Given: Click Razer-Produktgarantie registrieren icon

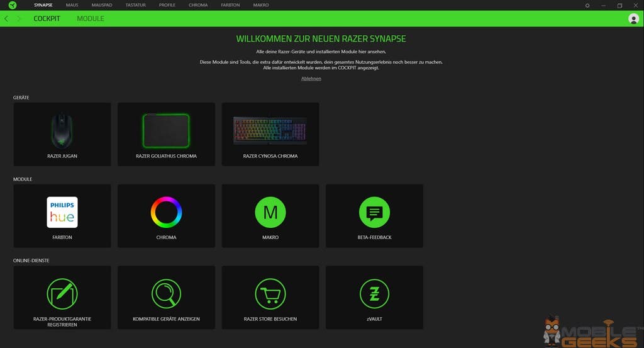Looking at the screenshot, I should (62, 294).
